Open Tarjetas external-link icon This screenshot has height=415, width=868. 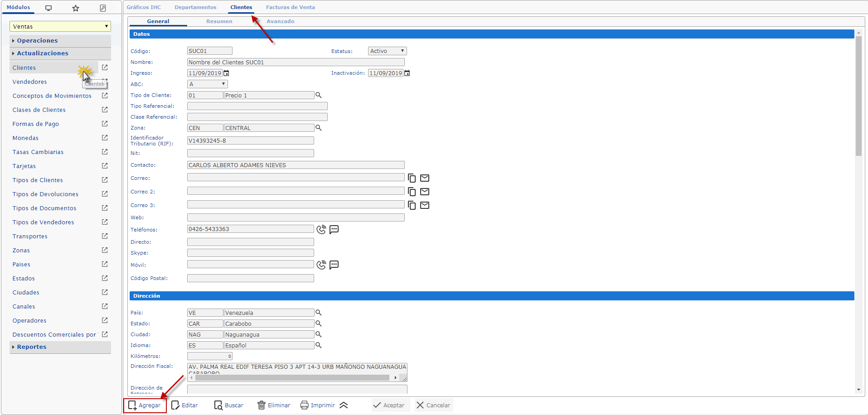click(105, 166)
